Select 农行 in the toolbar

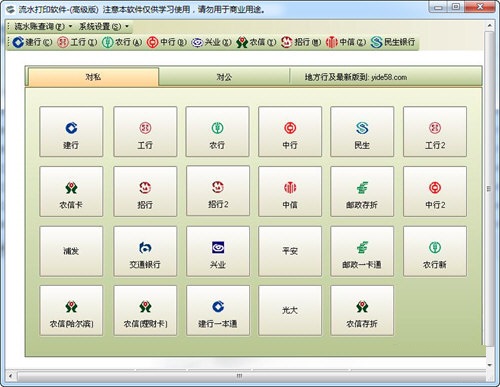(x=122, y=42)
